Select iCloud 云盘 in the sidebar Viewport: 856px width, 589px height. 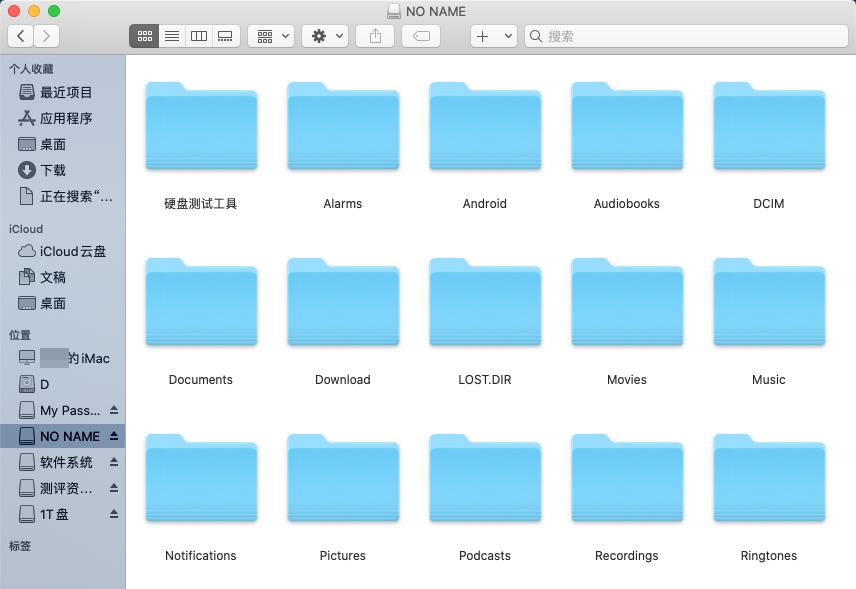click(x=72, y=251)
